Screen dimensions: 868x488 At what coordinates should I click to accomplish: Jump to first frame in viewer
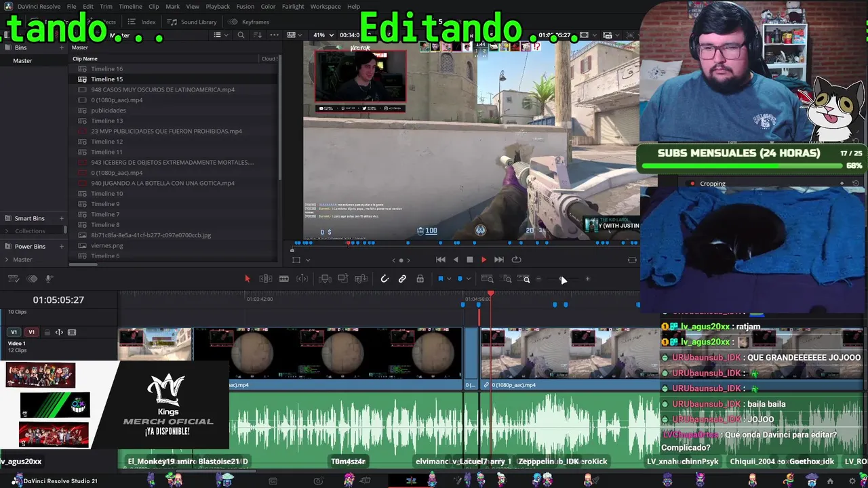[441, 260]
